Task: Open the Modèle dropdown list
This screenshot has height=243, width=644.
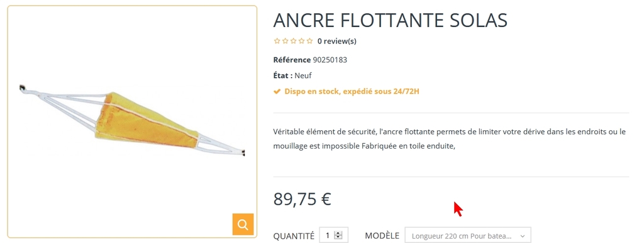Action: coord(468,235)
